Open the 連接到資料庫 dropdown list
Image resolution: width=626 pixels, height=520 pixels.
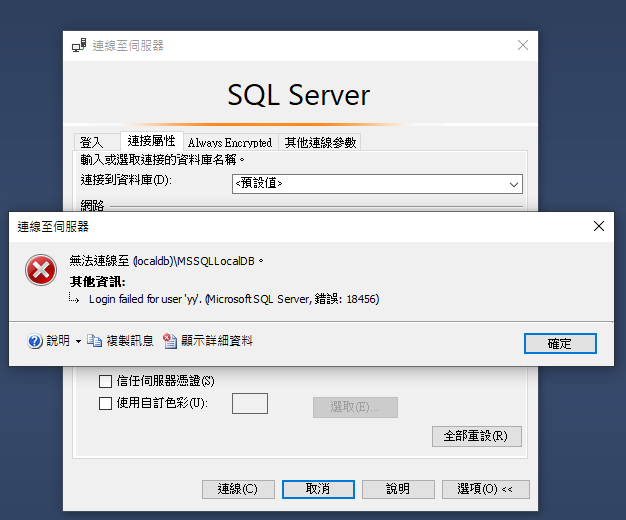point(514,184)
